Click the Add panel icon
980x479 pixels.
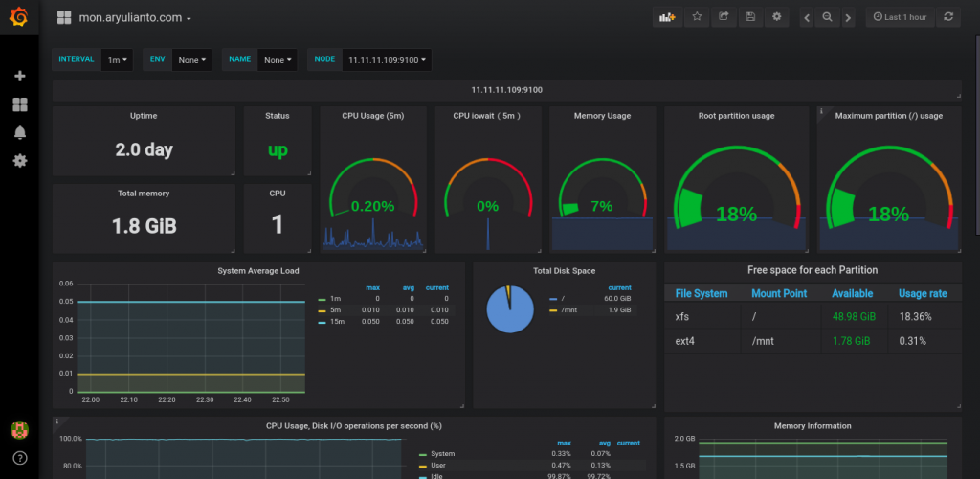[x=667, y=17]
